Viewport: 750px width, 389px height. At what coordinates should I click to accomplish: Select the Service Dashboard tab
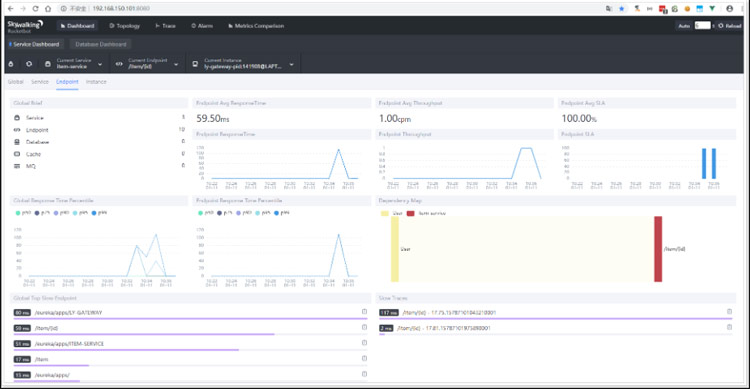click(x=34, y=44)
